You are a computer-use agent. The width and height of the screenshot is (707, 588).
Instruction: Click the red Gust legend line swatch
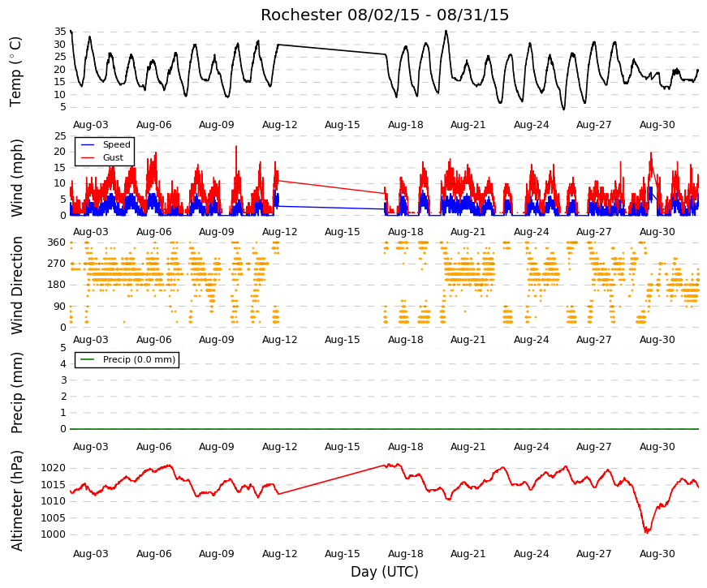[x=87, y=157]
